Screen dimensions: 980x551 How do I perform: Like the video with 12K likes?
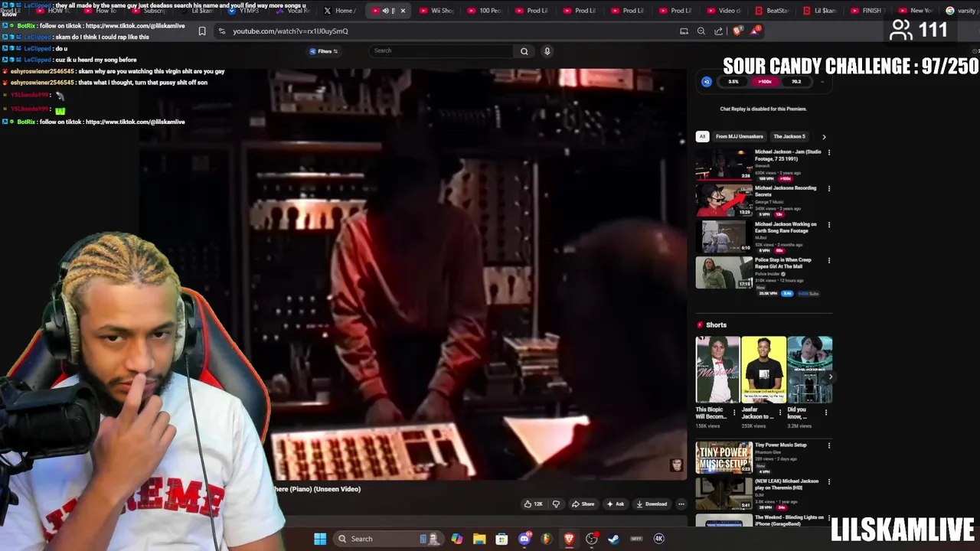[533, 504]
